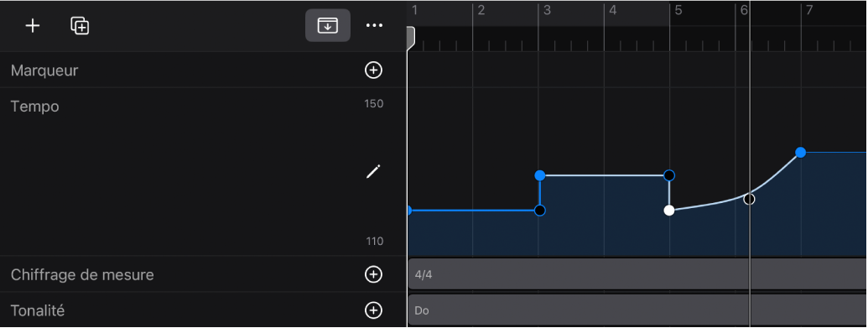Select the Tempo pencil edit tool
The height and width of the screenshot is (328, 868).
point(374,172)
